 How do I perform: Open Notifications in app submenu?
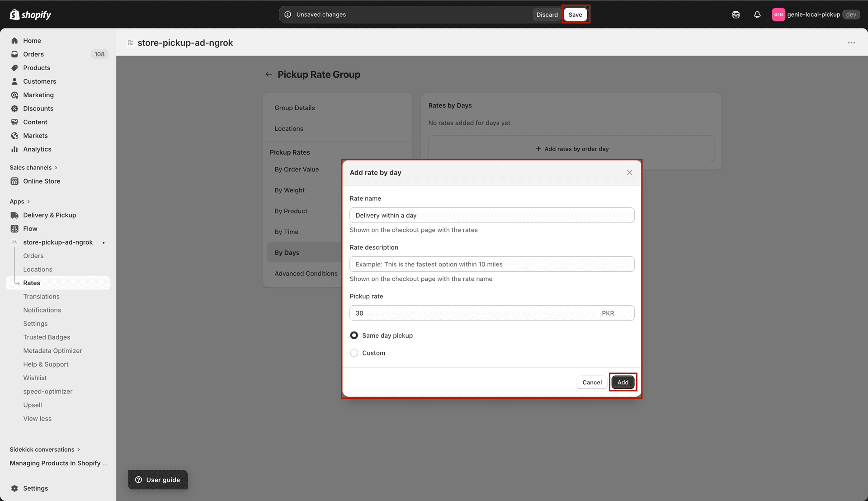42,310
